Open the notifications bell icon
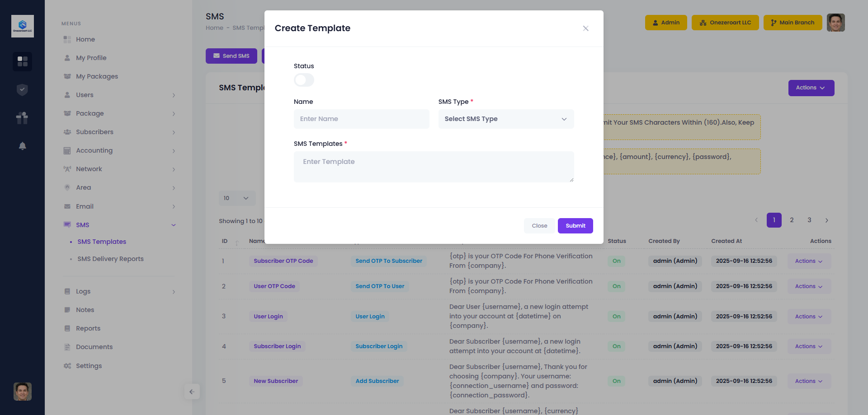The image size is (868, 415). [x=22, y=146]
